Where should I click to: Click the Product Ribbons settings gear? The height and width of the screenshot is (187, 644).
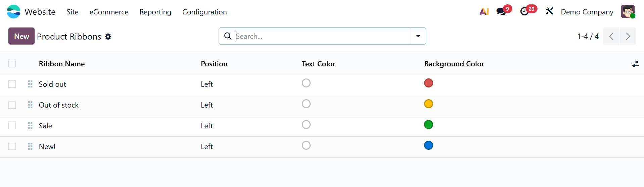click(108, 37)
